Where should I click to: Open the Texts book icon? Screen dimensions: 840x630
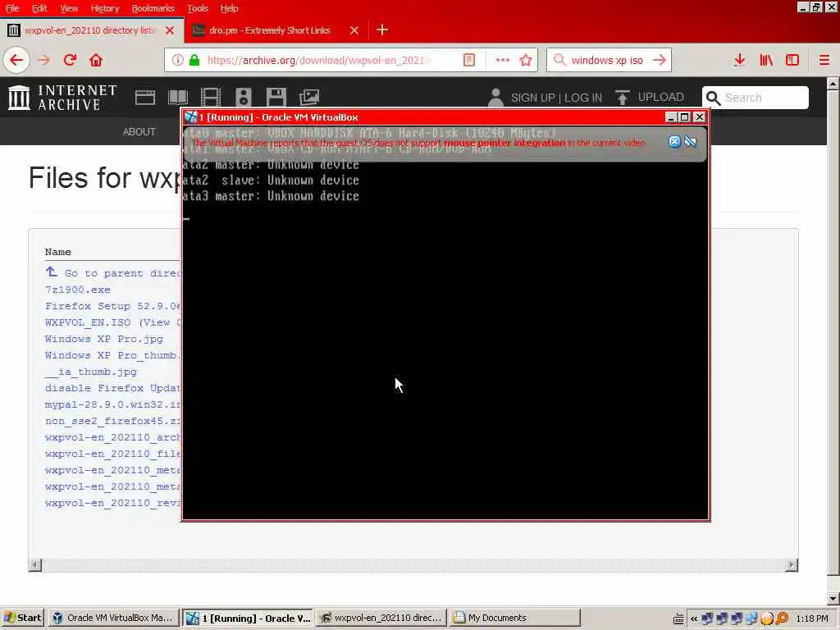(178, 98)
